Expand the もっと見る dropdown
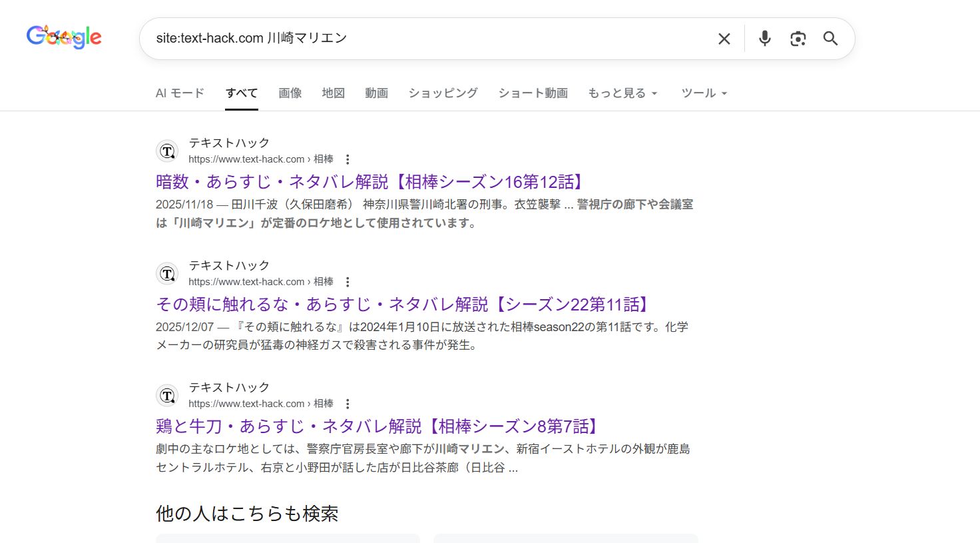 click(x=622, y=93)
